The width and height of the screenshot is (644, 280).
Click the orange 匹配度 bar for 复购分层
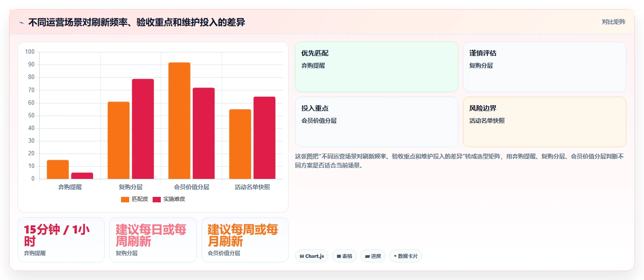point(118,140)
